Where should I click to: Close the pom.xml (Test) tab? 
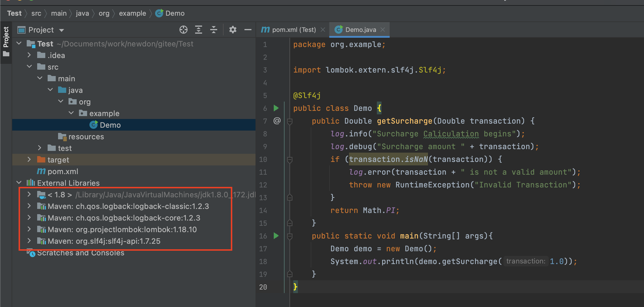click(323, 30)
